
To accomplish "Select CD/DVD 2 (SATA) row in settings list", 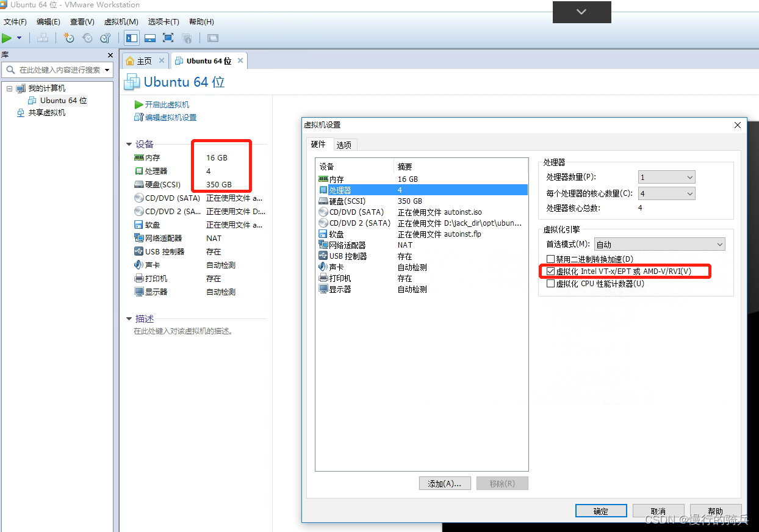I will [422, 223].
